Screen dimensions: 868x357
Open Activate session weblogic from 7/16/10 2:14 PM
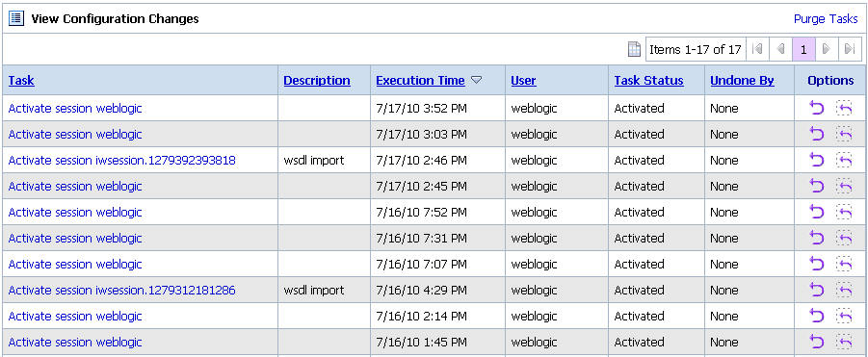point(75,317)
